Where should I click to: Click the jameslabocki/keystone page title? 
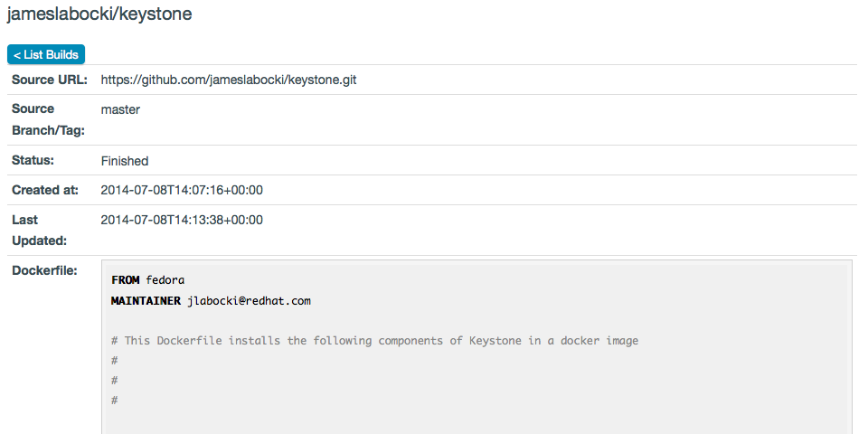(x=99, y=14)
